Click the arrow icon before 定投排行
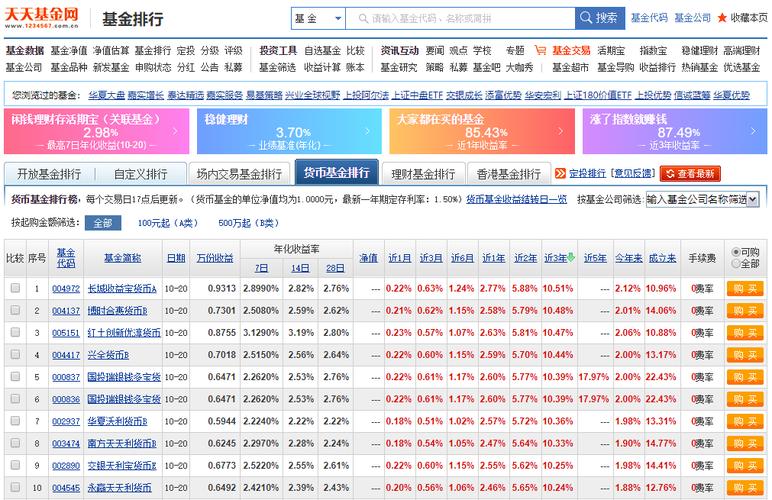772x500 pixels. (x=560, y=173)
